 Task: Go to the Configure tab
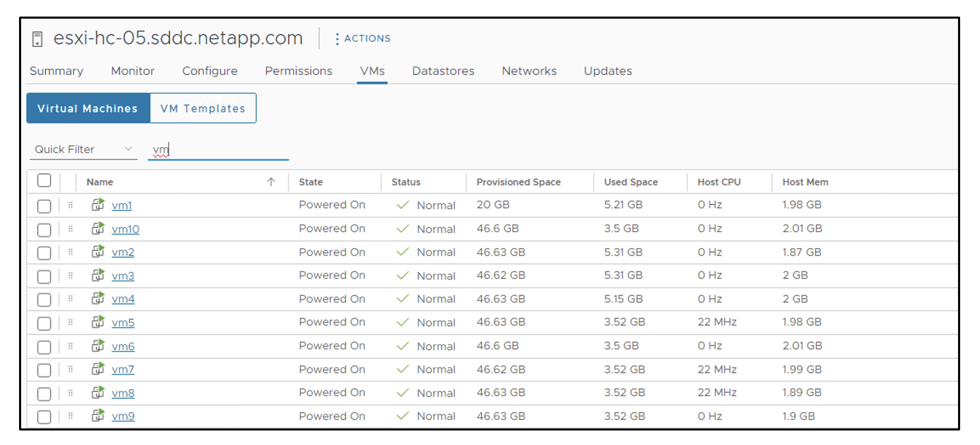tap(210, 71)
